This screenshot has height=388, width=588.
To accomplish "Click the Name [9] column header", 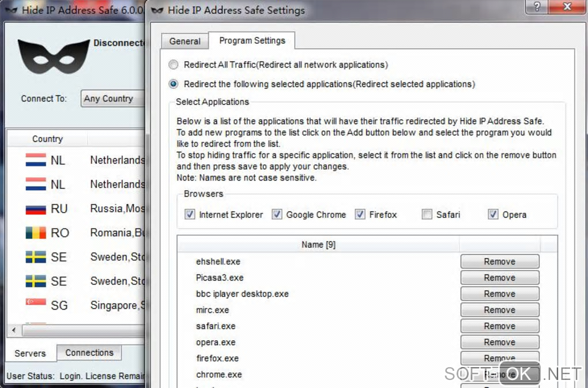I will point(318,244).
